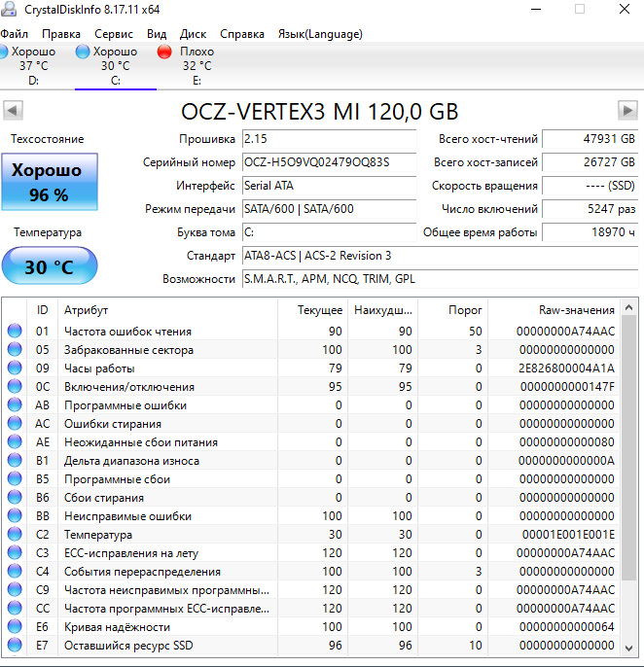Click the Raw-значения column header

(x=554, y=310)
